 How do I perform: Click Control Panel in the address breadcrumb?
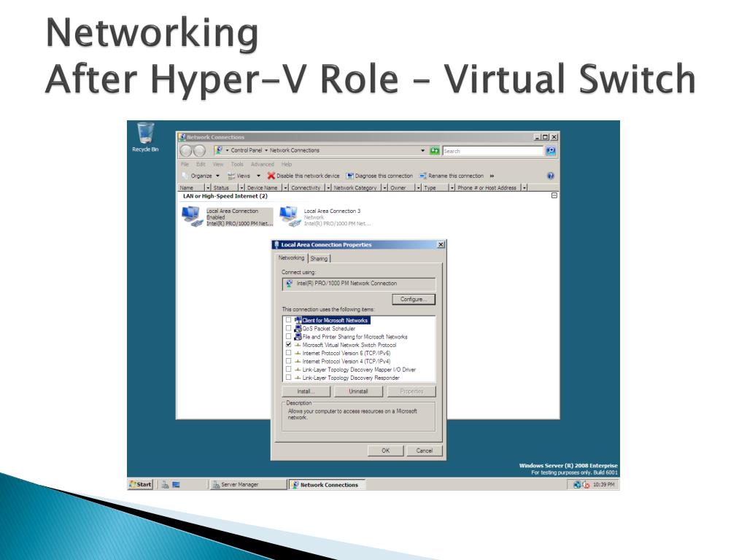coord(247,150)
